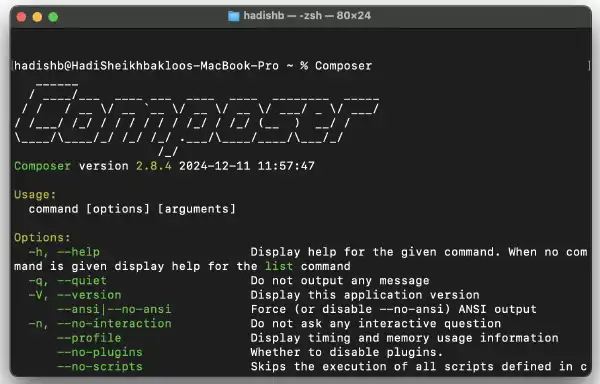Click the 'Options:' heading
This screenshot has height=384, width=600.
(42, 238)
